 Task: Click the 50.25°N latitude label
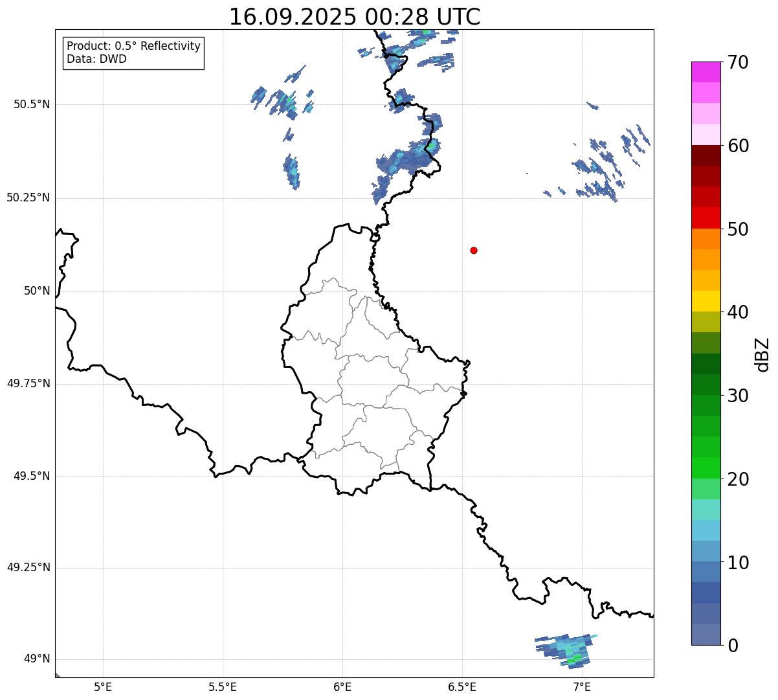tap(28, 198)
